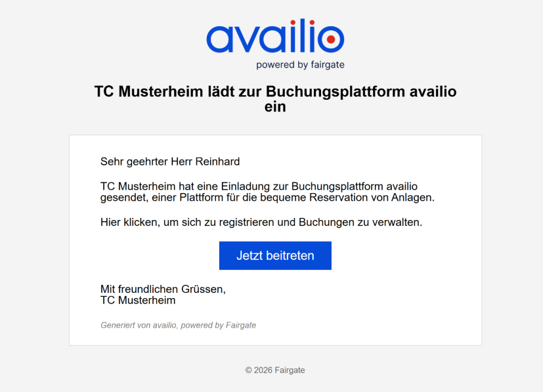Image resolution: width=543 pixels, height=392 pixels.
Task: Click the line starting 'gesendet, einer Plattform'
Action: pos(267,197)
